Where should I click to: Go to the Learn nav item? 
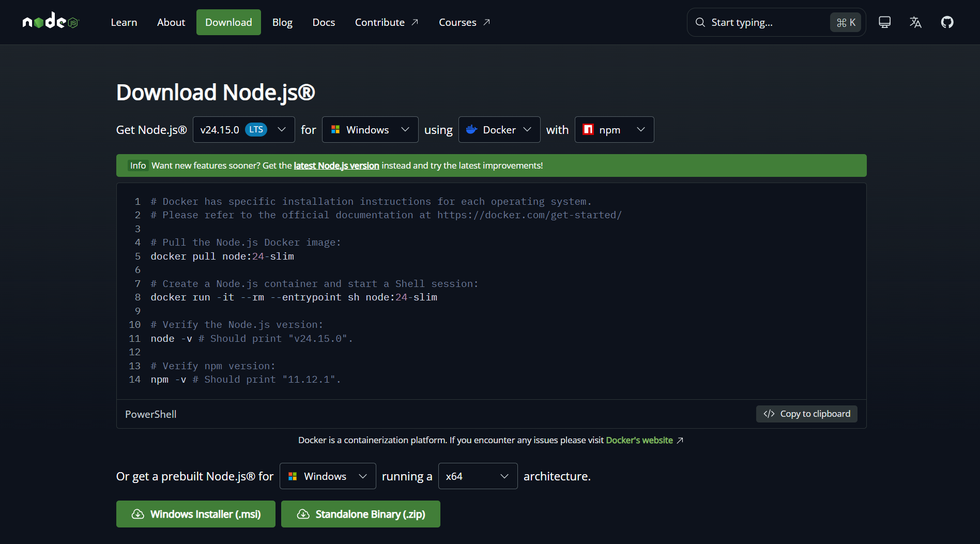(124, 22)
